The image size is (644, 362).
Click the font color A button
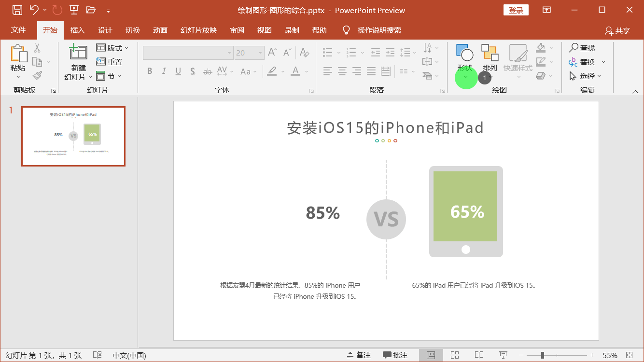295,71
